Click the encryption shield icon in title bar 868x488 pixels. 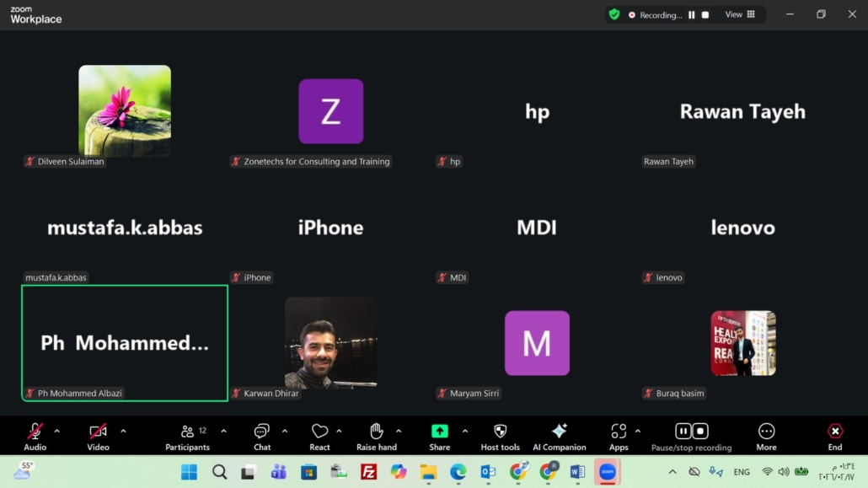[613, 14]
